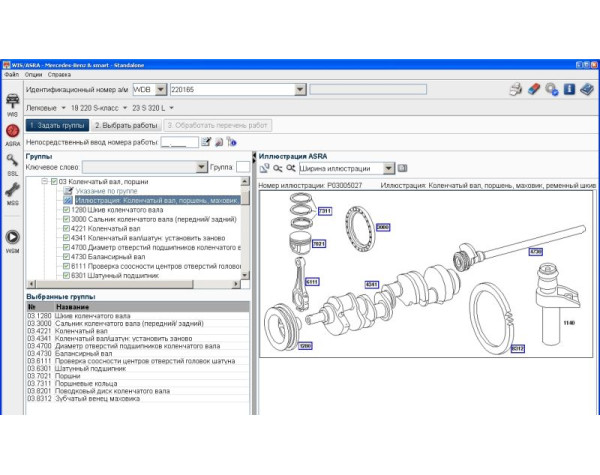Open the WDB prefix dropdown
600x475 pixels.
click(x=160, y=89)
